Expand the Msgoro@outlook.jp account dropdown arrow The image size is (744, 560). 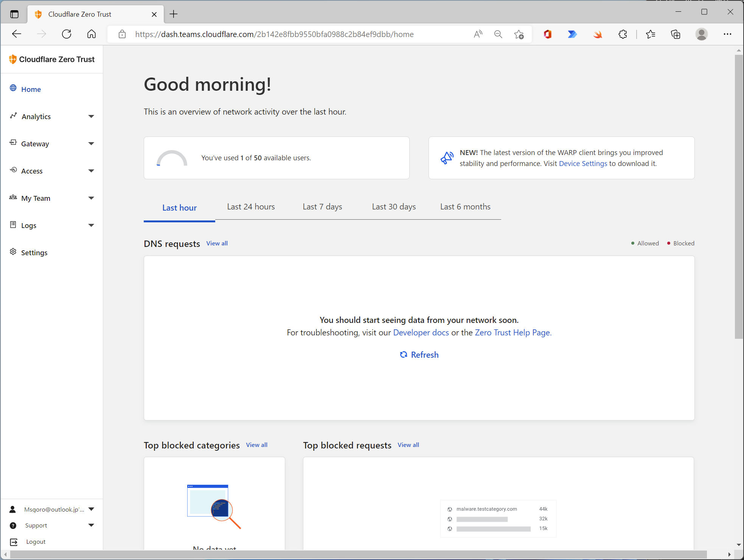pyautogui.click(x=91, y=509)
